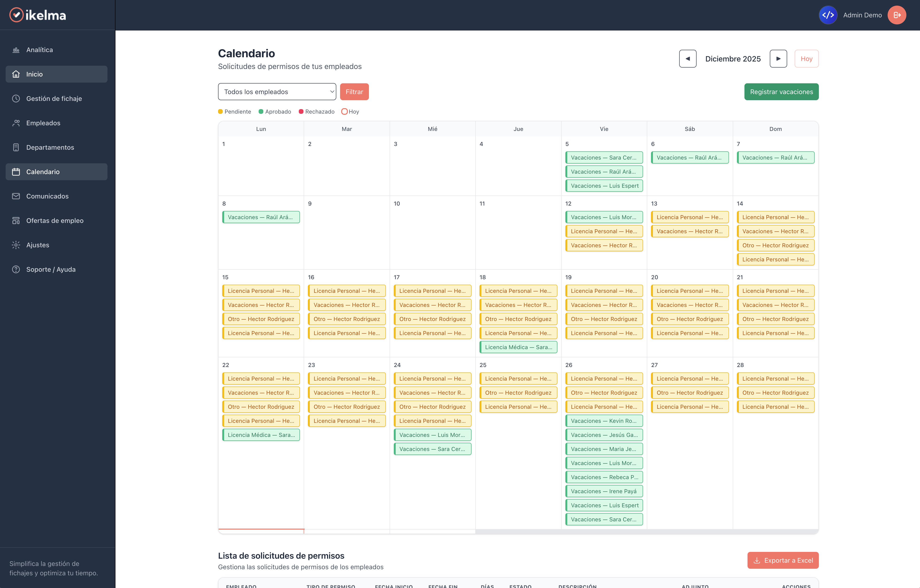The height and width of the screenshot is (588, 920).
Task: Click the code embed icon in the top bar
Action: point(828,15)
